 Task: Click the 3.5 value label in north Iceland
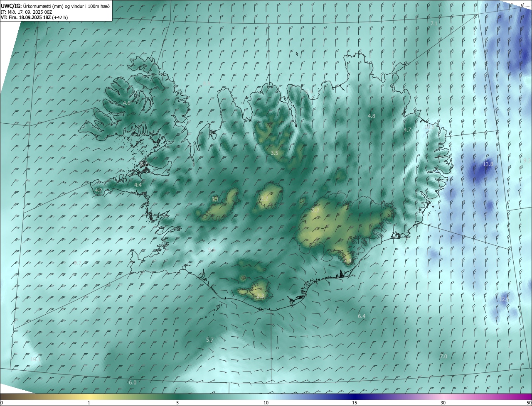tap(274, 153)
